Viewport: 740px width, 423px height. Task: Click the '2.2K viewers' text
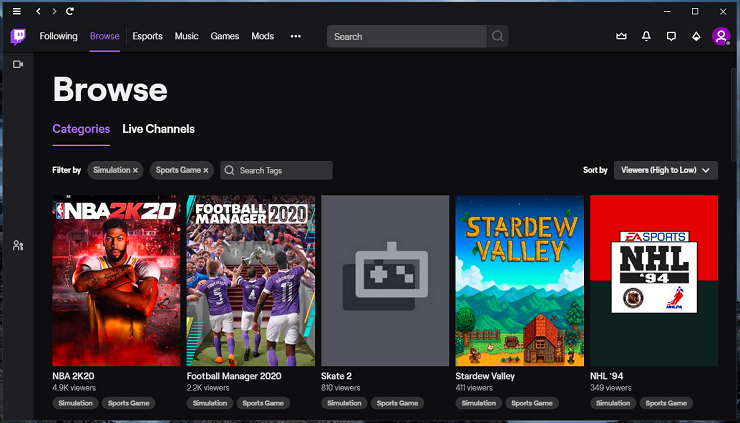coord(208,388)
